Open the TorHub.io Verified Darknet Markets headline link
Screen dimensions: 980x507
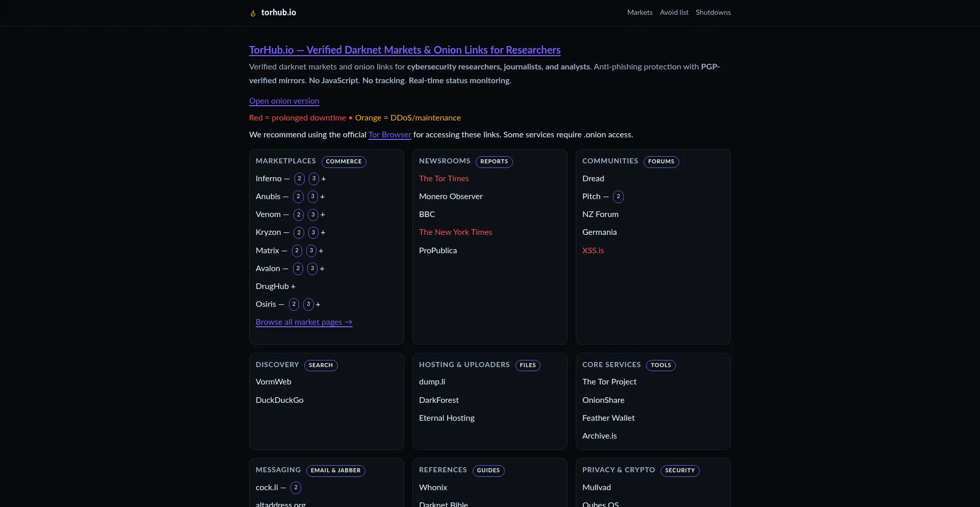pos(405,50)
